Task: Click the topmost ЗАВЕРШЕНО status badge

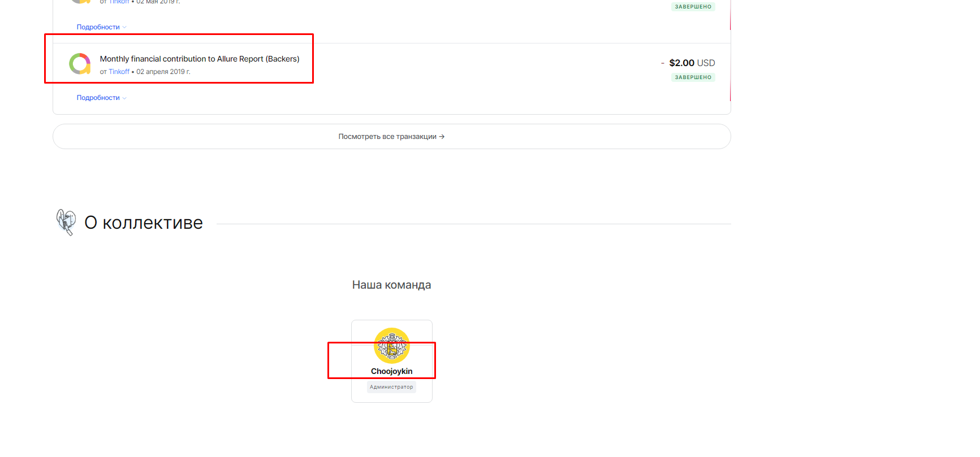Action: click(x=693, y=7)
